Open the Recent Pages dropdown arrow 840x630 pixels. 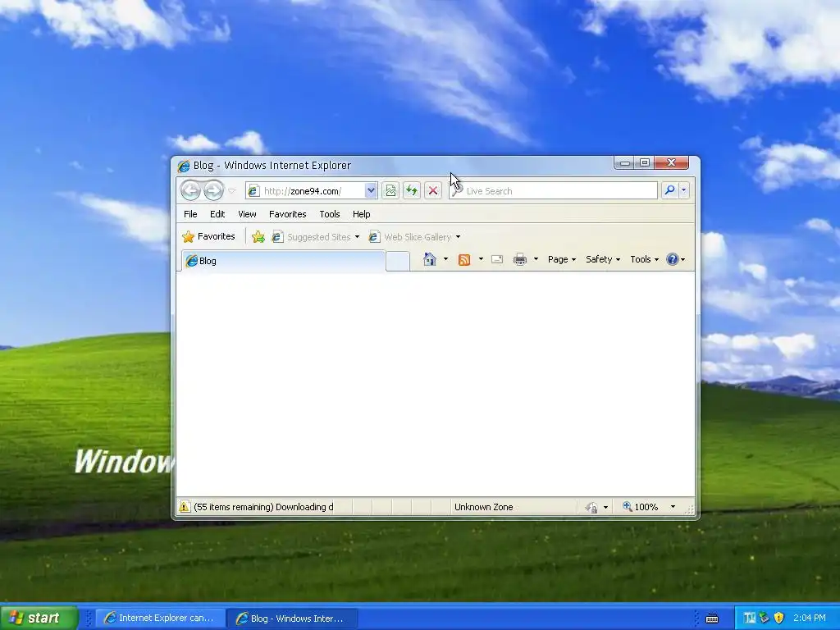[x=232, y=190]
